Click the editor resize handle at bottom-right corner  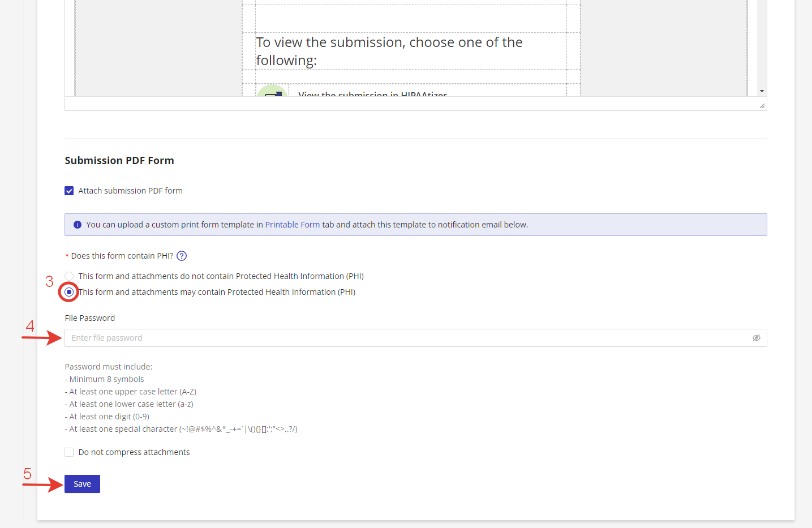tap(762, 105)
